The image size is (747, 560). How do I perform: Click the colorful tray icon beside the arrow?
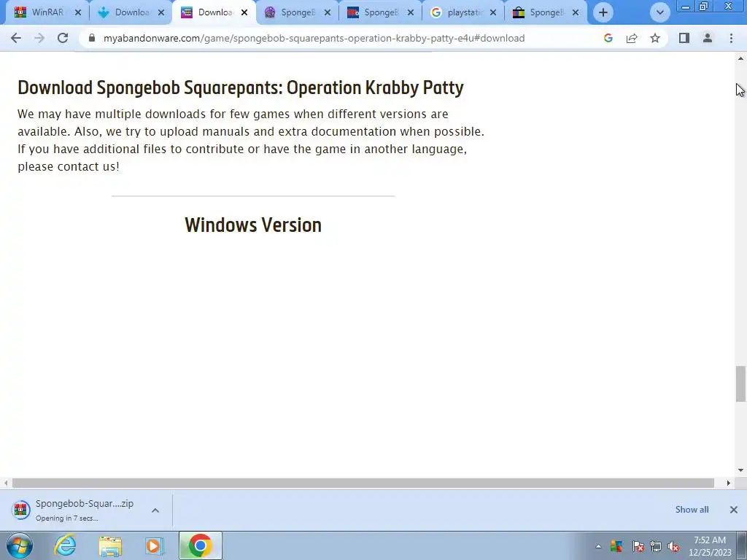pyautogui.click(x=616, y=547)
